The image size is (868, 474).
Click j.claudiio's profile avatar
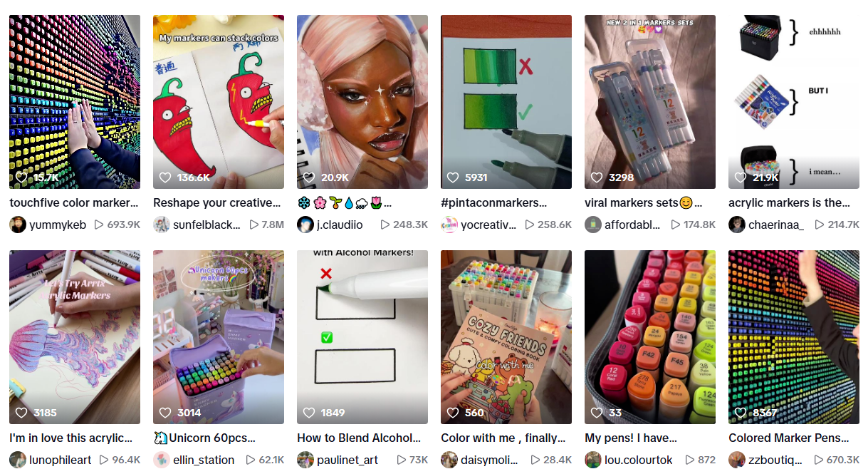coord(305,225)
